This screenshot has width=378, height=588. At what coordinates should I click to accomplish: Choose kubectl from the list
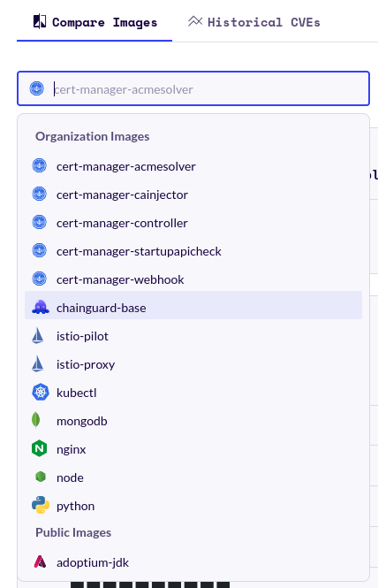[x=193, y=393]
